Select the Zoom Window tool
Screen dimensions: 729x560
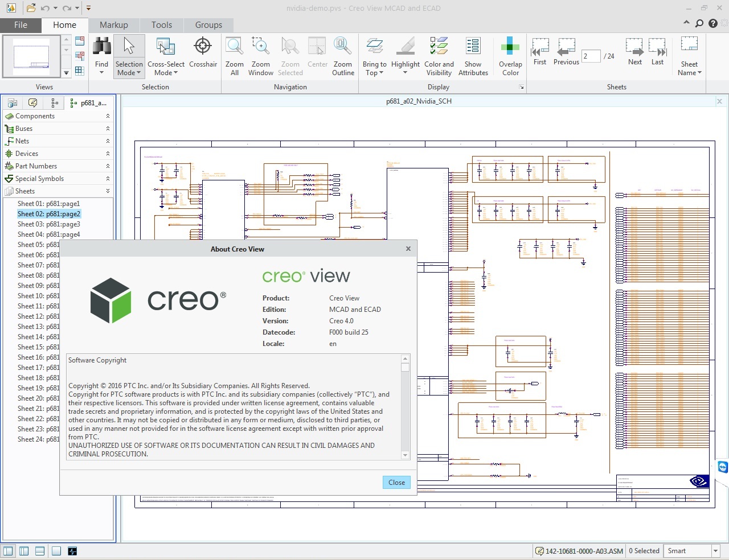[x=261, y=46]
